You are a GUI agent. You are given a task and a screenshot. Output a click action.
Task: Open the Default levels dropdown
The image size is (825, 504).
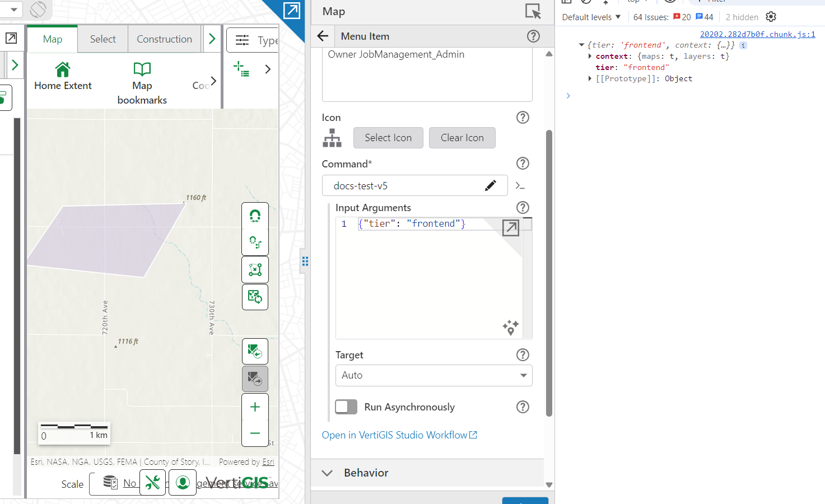(591, 17)
